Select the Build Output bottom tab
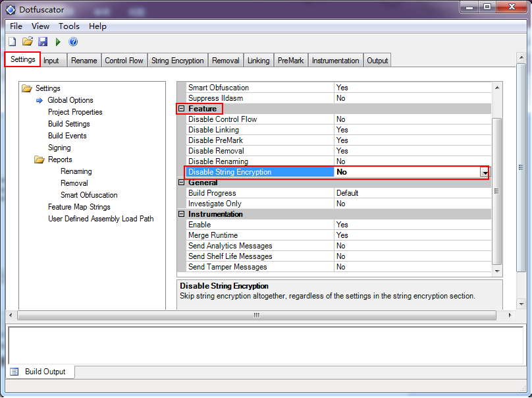Image resolution: width=532 pixels, height=398 pixels. (40, 372)
